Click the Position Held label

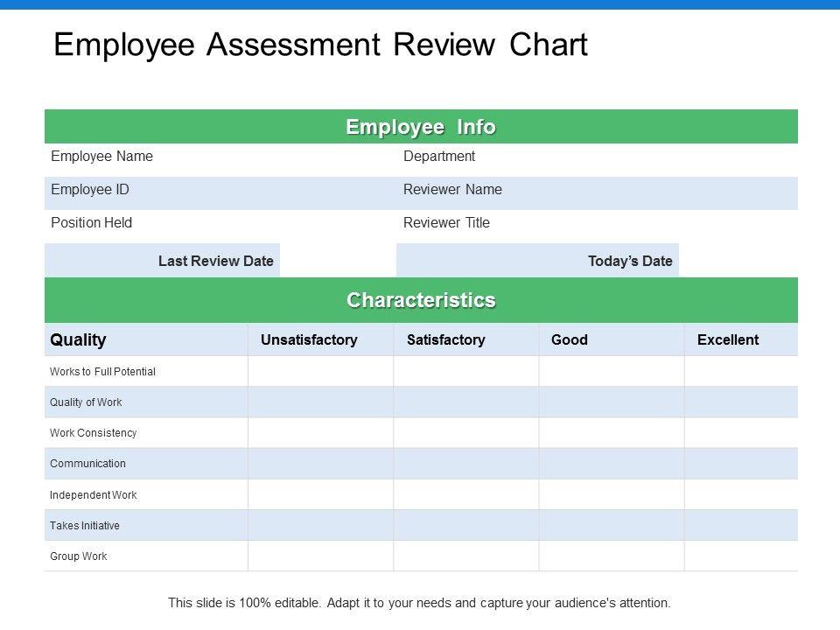click(92, 223)
